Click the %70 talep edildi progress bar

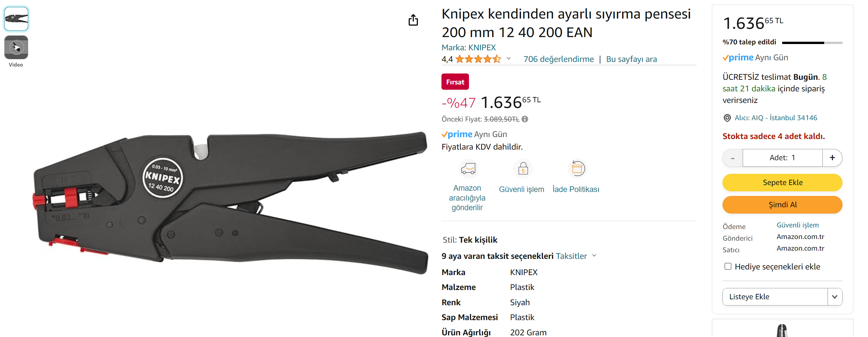pyautogui.click(x=812, y=43)
